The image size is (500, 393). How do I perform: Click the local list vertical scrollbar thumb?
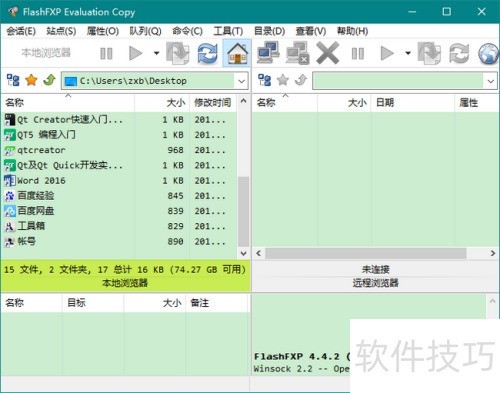click(x=244, y=211)
